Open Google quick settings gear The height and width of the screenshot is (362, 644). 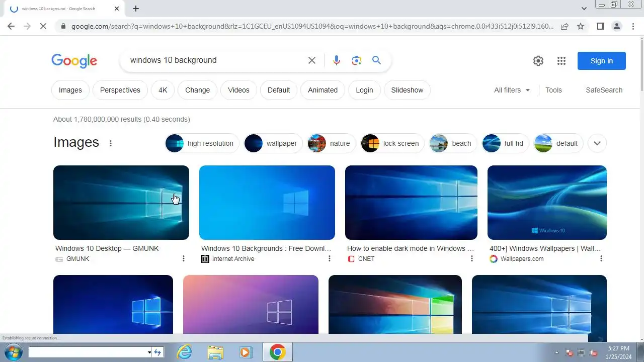(538, 61)
